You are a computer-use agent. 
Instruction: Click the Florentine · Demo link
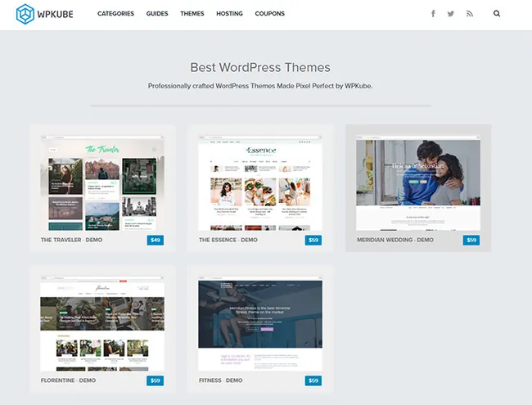click(x=69, y=380)
